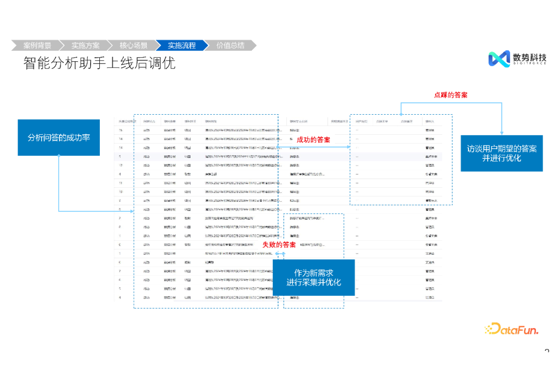Image resolution: width=556 pixels, height=392 pixels.
Task: Click the 实施方案 breadcrumb chevron
Action: coord(86,45)
